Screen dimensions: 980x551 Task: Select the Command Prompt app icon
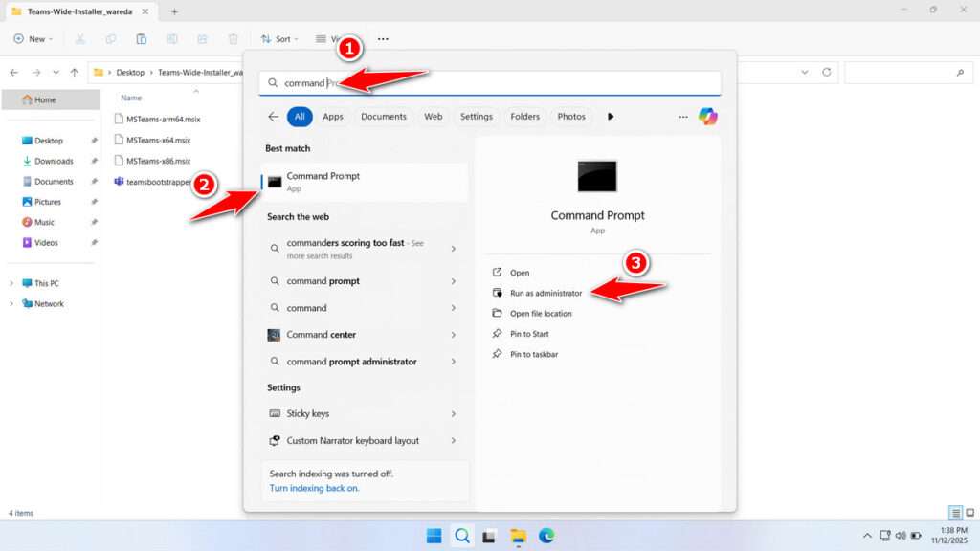tap(273, 182)
